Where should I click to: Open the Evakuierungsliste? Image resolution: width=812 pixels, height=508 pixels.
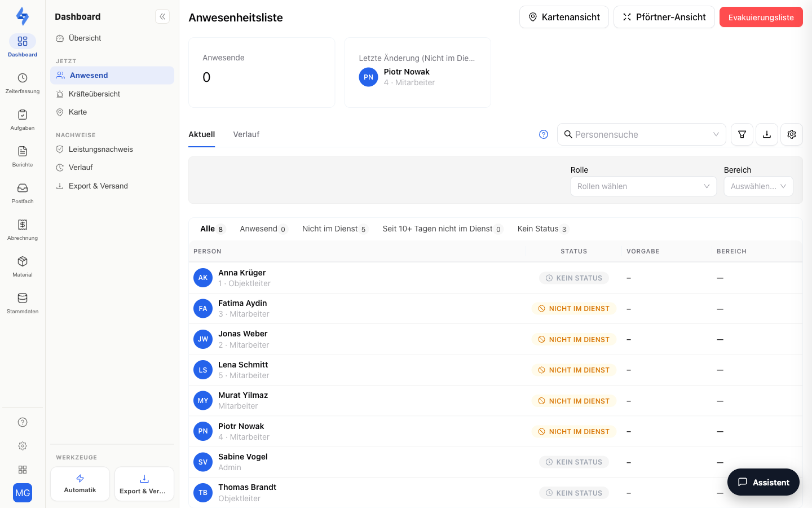coord(761,17)
